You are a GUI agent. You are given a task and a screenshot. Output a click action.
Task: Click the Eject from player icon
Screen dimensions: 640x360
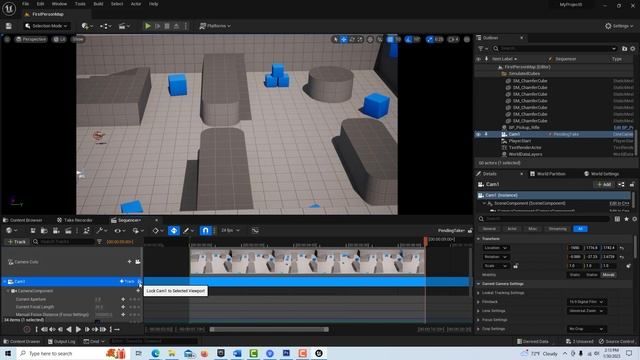pyautogui.click(x=176, y=26)
